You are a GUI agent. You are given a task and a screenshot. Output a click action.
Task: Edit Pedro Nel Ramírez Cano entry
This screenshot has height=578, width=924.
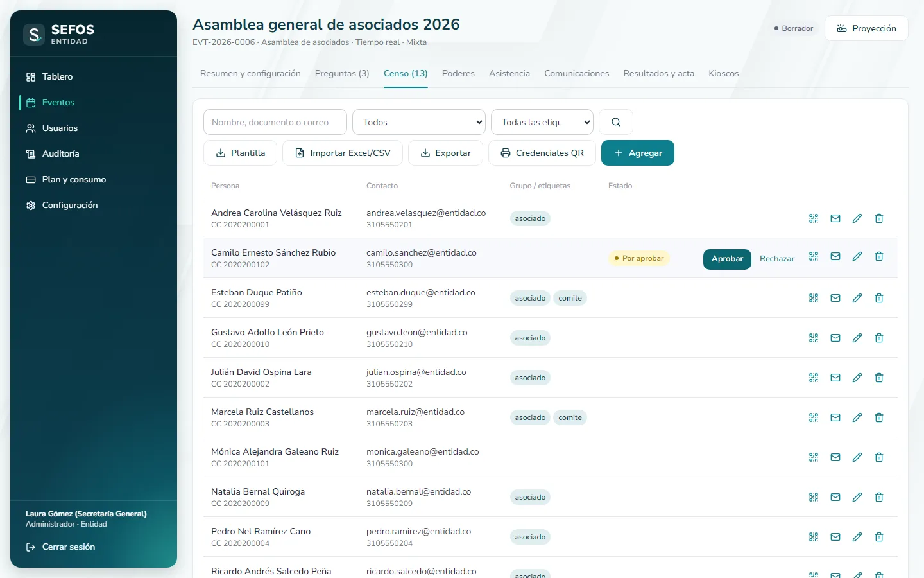point(857,537)
